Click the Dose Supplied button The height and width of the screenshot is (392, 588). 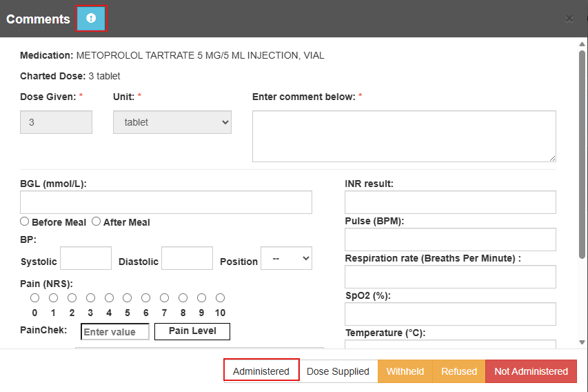(338, 371)
